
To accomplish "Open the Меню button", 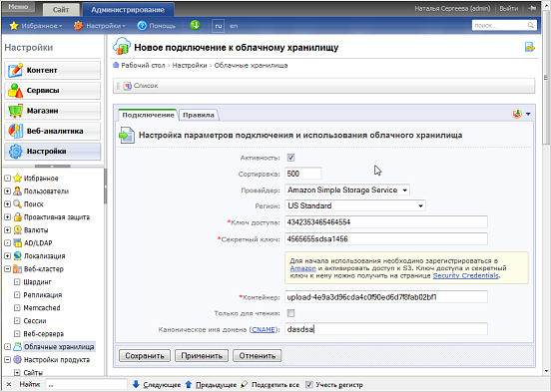I will pyautogui.click(x=18, y=7).
